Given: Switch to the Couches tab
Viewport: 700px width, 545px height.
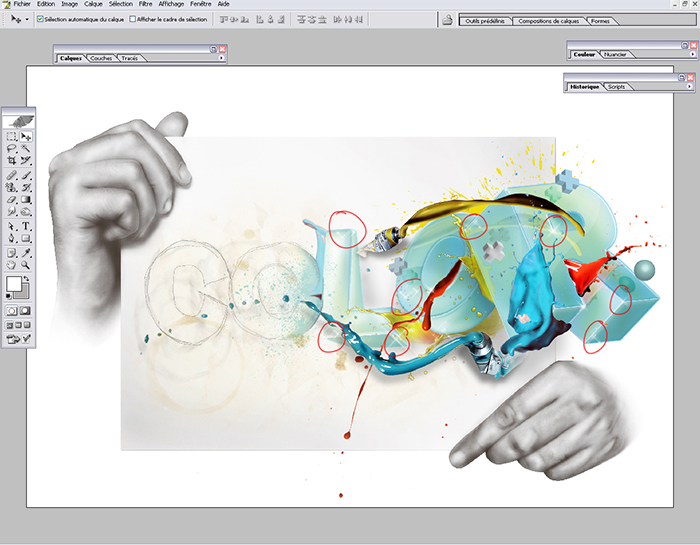Looking at the screenshot, I should (x=101, y=59).
